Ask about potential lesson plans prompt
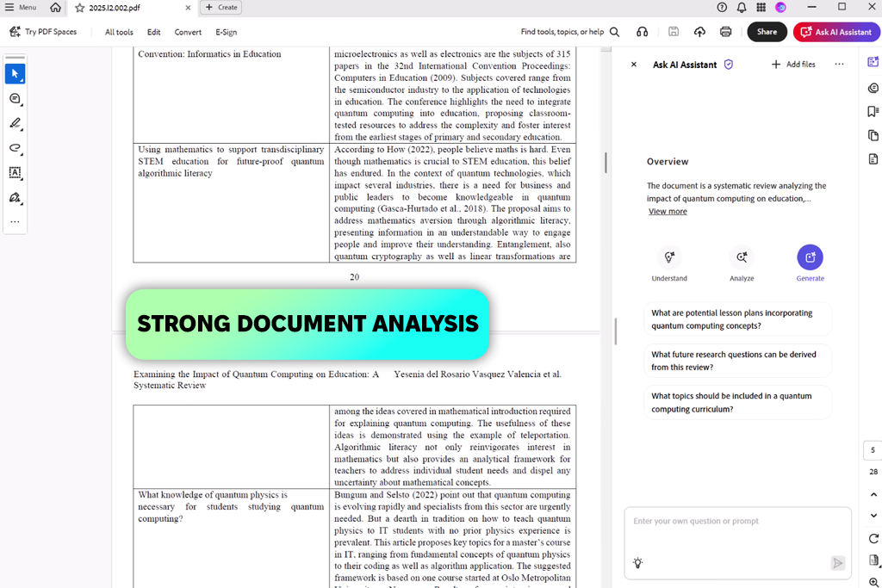The height and width of the screenshot is (588, 882). [737, 319]
